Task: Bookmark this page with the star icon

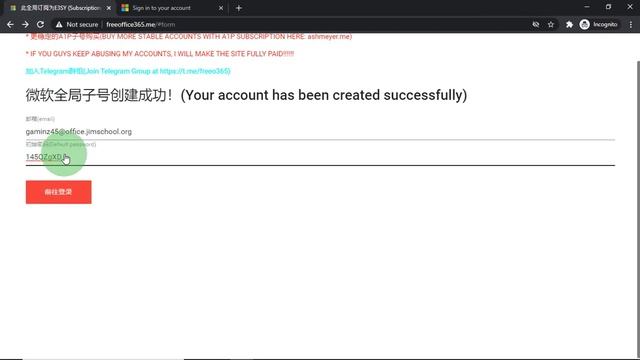Action: tap(551, 24)
